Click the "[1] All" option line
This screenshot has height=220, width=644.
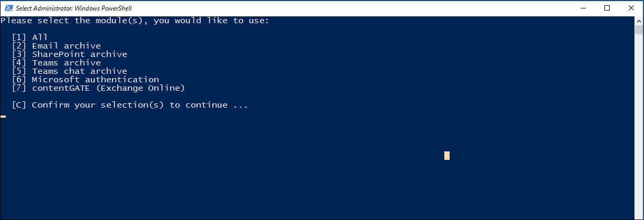coord(30,37)
